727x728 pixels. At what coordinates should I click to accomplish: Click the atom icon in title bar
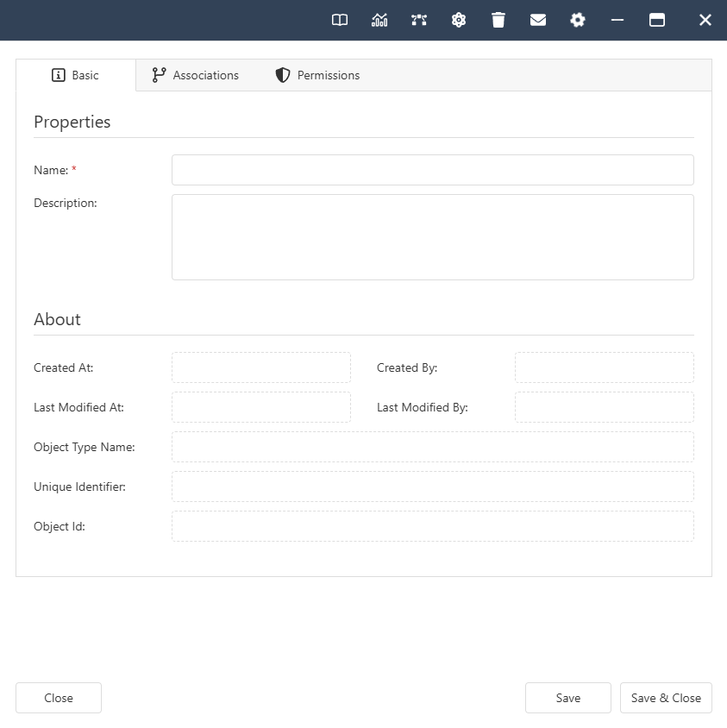pyautogui.click(x=459, y=20)
